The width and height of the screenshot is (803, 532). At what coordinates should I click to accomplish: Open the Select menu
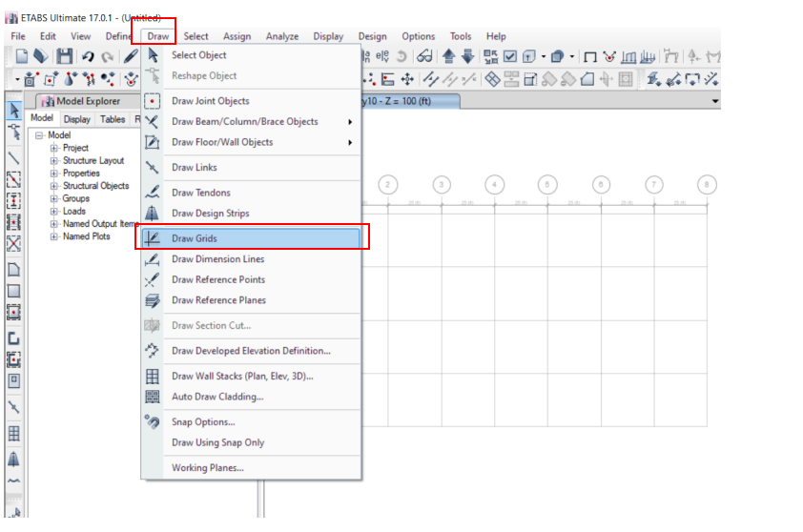(196, 36)
